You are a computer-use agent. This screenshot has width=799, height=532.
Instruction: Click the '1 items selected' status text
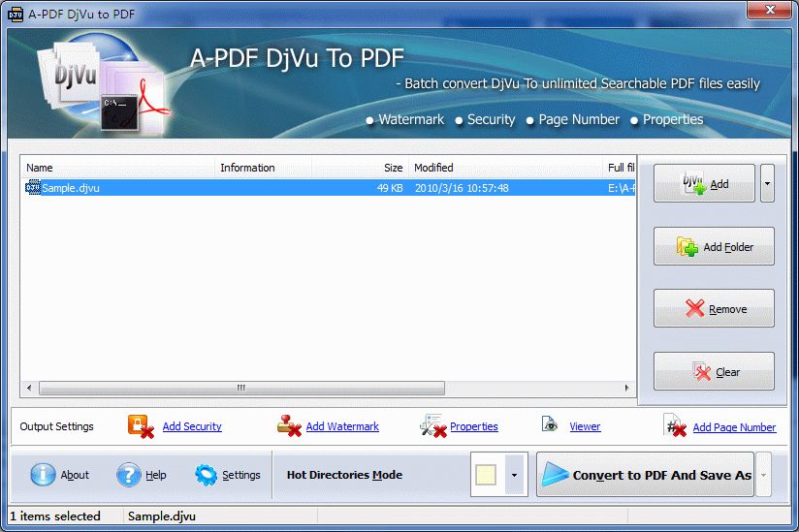click(x=55, y=516)
